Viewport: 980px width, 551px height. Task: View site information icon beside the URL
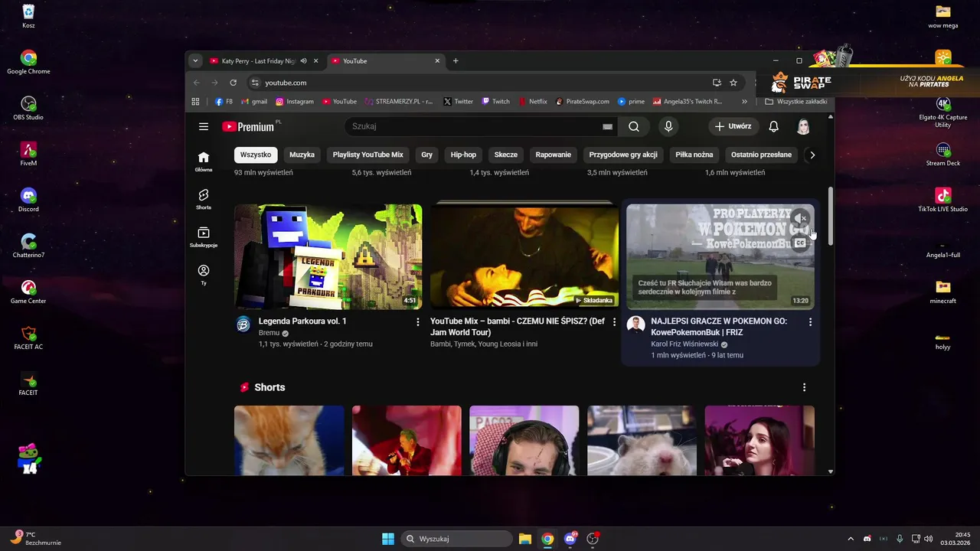tap(255, 83)
